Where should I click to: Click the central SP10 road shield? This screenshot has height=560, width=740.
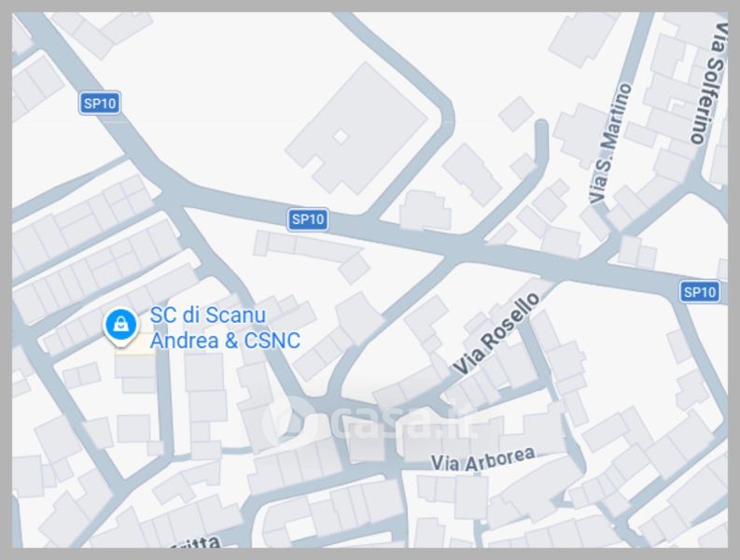[308, 219]
